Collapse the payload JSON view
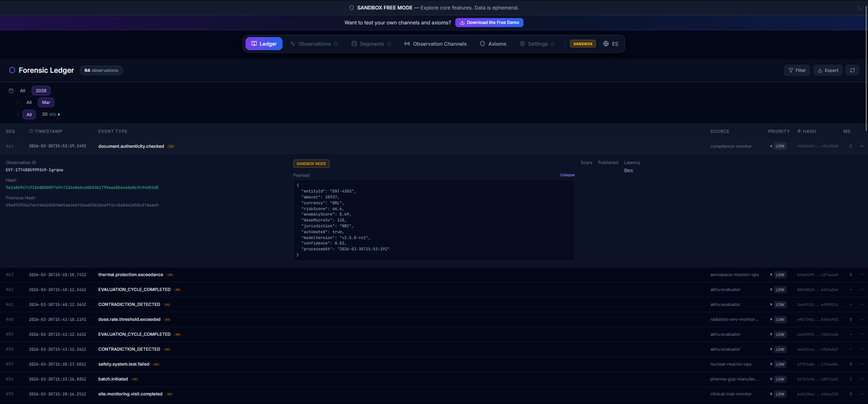The width and height of the screenshot is (868, 404). (x=567, y=175)
